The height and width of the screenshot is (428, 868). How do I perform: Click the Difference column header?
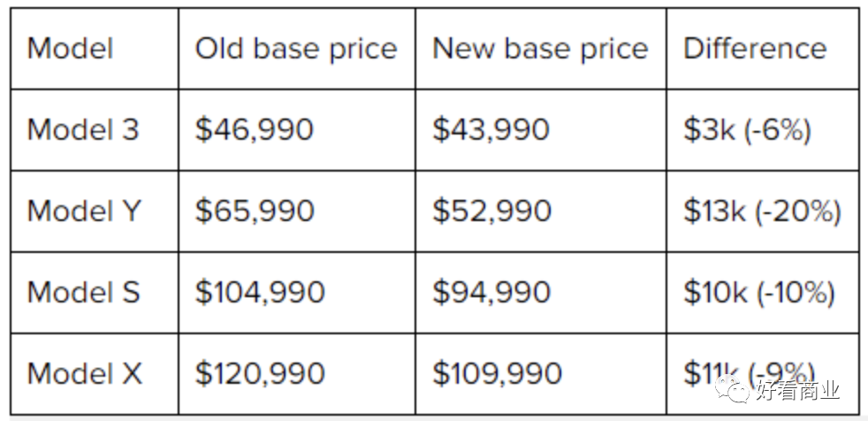coord(755,49)
